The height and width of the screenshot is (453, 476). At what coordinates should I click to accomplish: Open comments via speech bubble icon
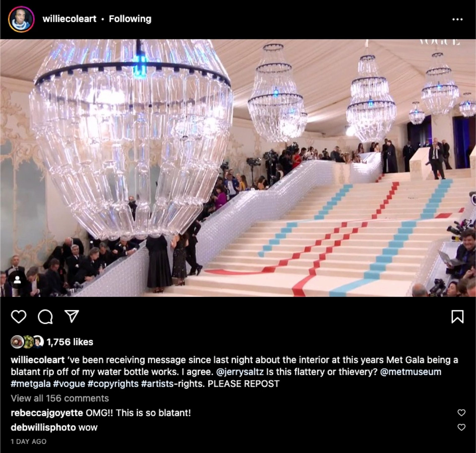pos(45,317)
